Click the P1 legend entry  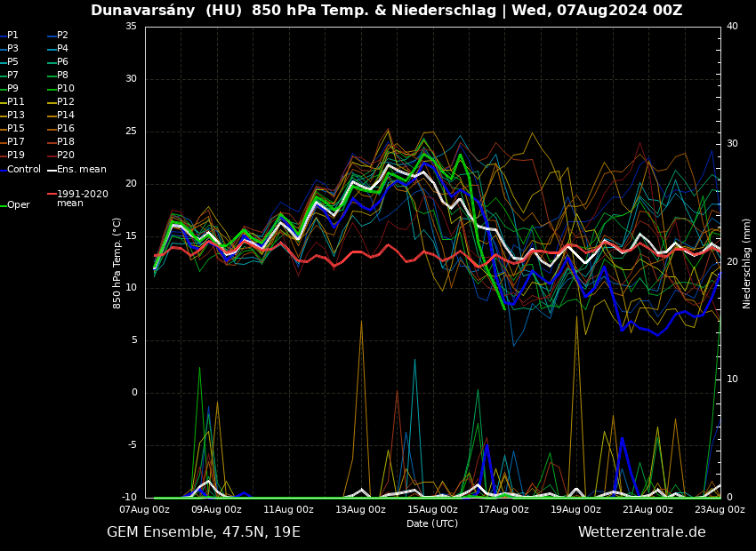(12, 36)
